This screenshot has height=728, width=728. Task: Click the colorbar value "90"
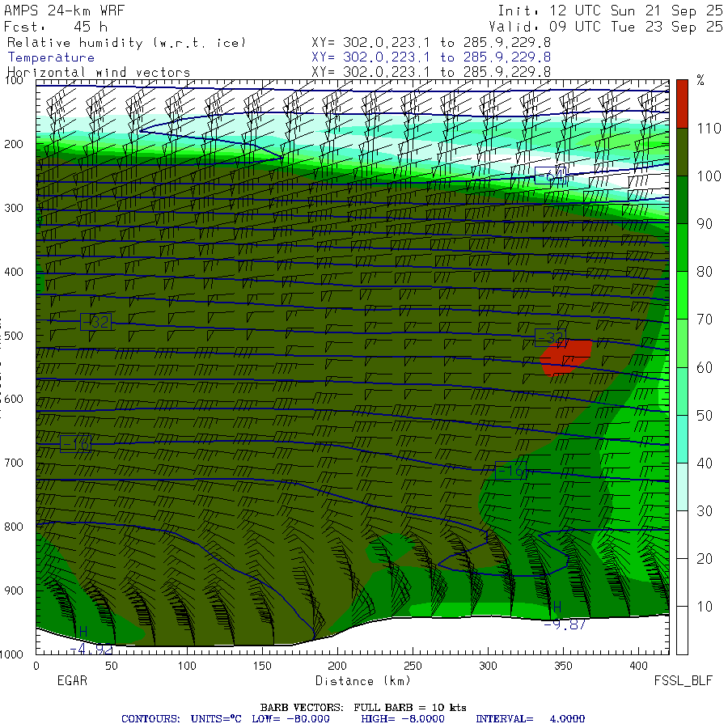[705, 224]
